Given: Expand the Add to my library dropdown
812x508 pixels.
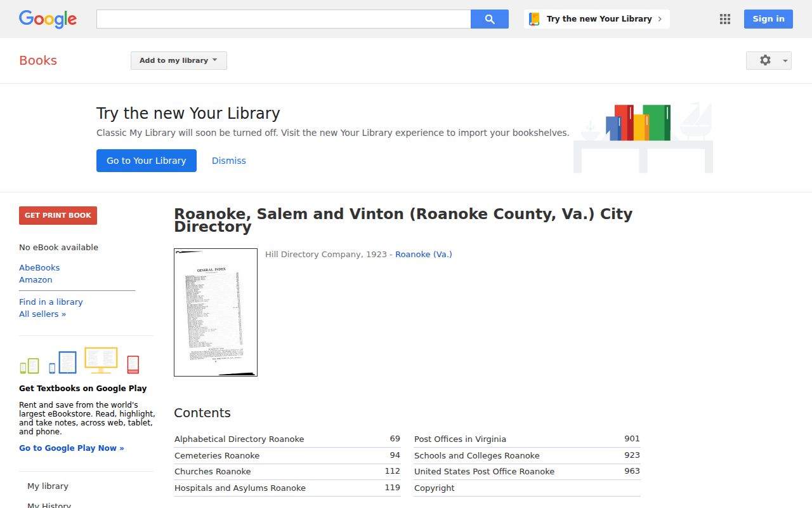Looking at the screenshot, I should 179,60.
